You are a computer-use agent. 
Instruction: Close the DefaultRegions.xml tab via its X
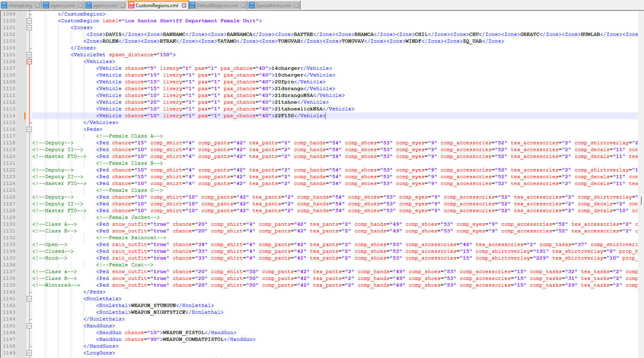[243, 6]
